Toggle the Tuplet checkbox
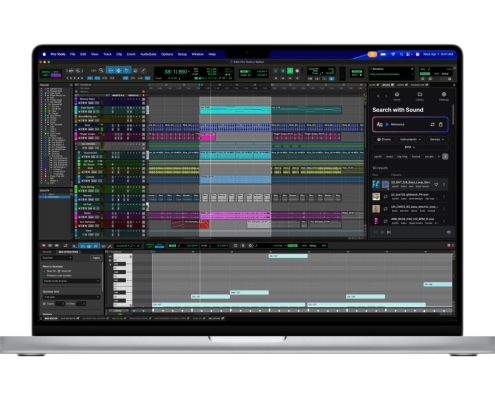 [44, 304]
